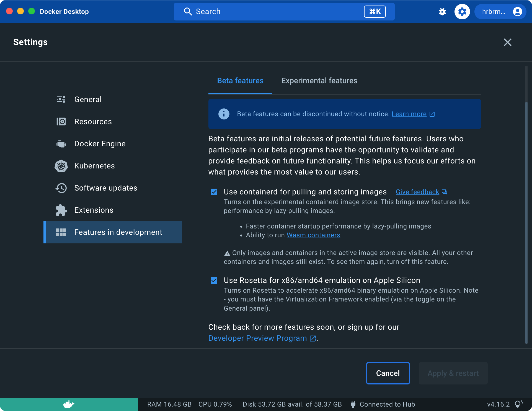This screenshot has width=532, height=411.
Task: Click the user account avatar icon
Action: click(517, 12)
